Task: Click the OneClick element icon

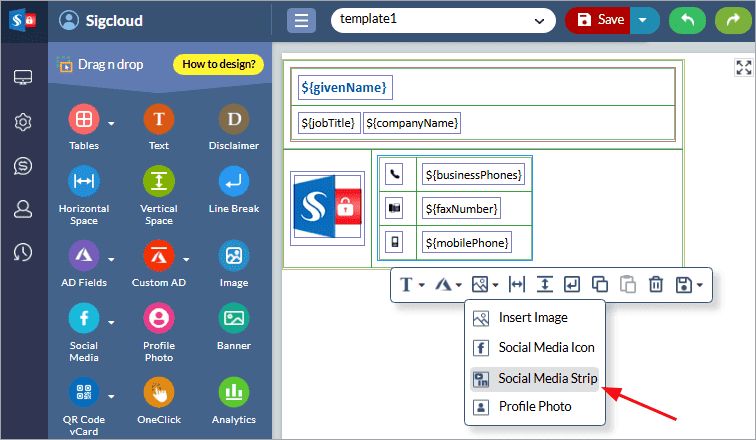Action: pyautogui.click(x=158, y=392)
